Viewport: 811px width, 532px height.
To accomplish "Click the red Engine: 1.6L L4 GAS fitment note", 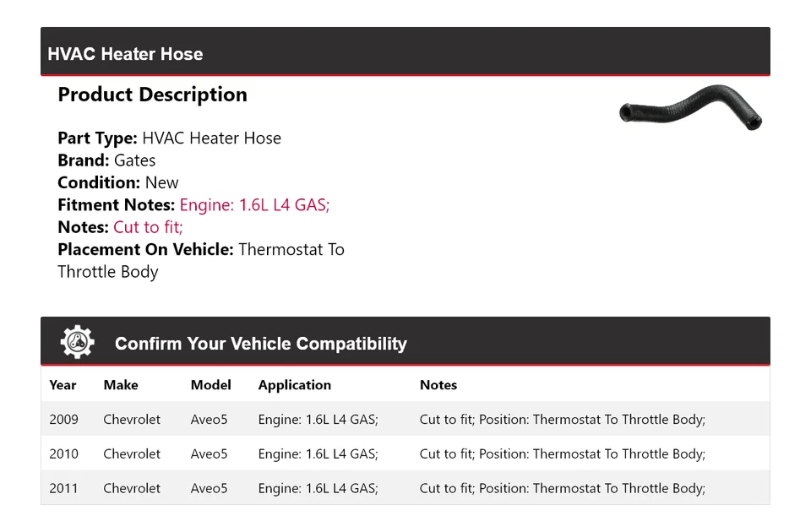I will 254,204.
